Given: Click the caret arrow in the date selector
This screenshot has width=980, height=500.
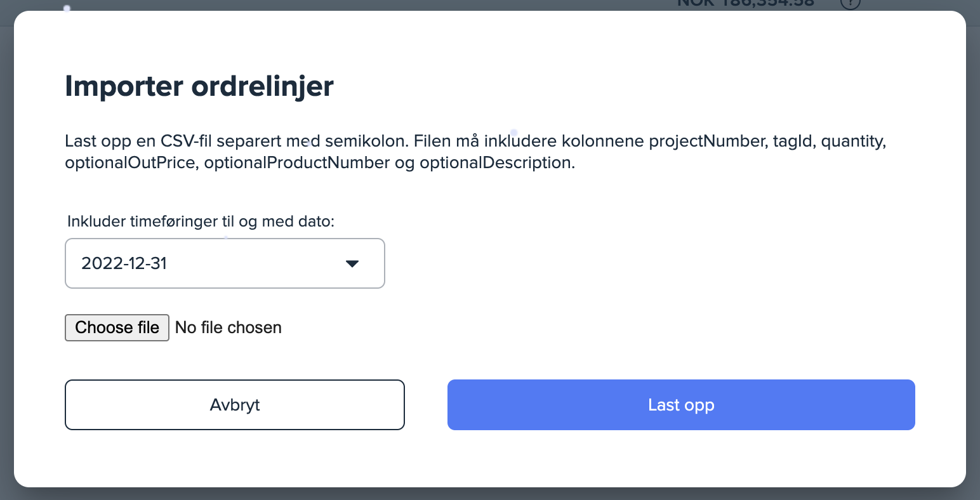Looking at the screenshot, I should tap(352, 263).
